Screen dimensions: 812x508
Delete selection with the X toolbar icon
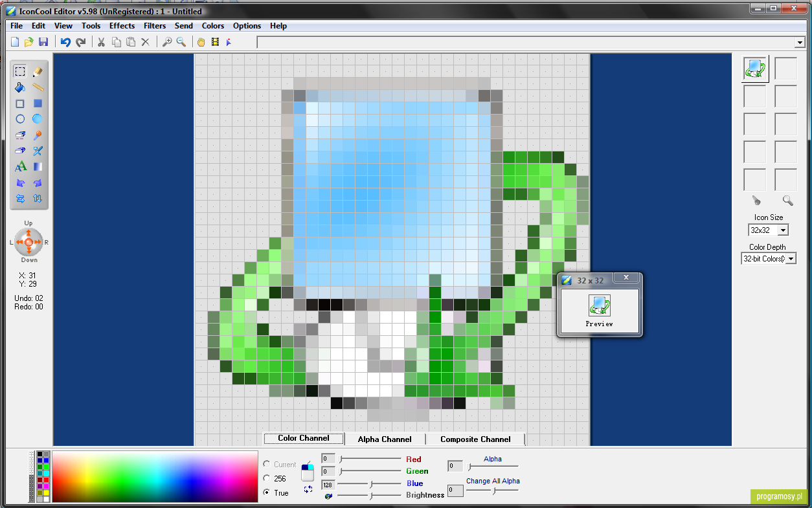pos(145,42)
